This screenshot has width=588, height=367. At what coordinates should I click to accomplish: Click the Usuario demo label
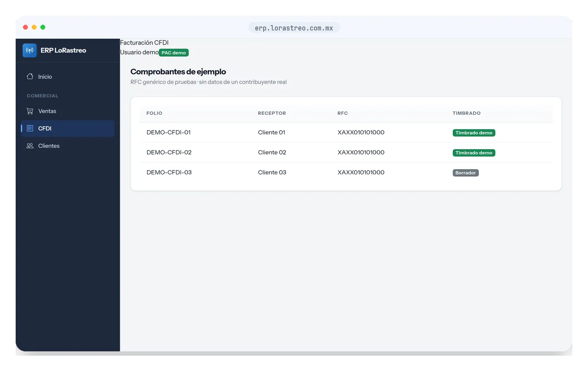139,52
